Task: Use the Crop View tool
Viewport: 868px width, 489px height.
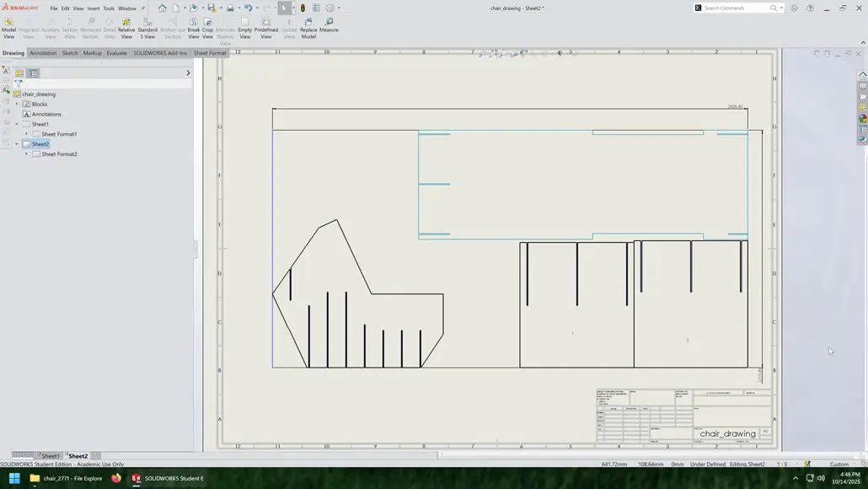Action: 207,27
